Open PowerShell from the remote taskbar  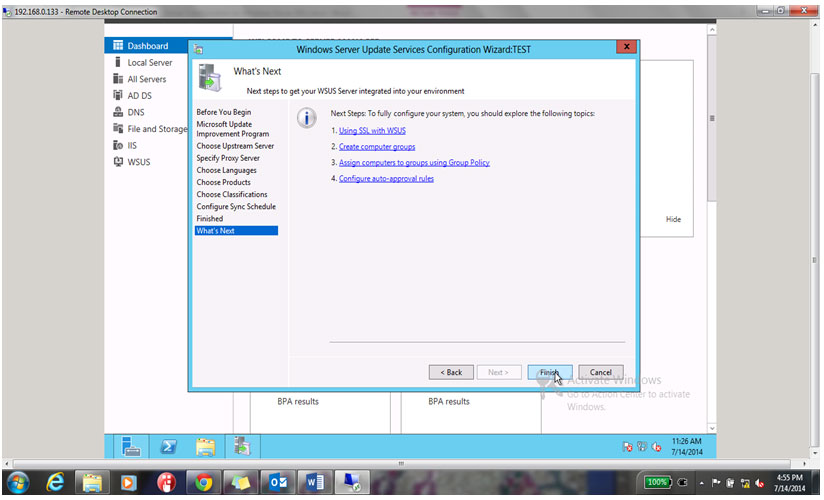coord(168,446)
